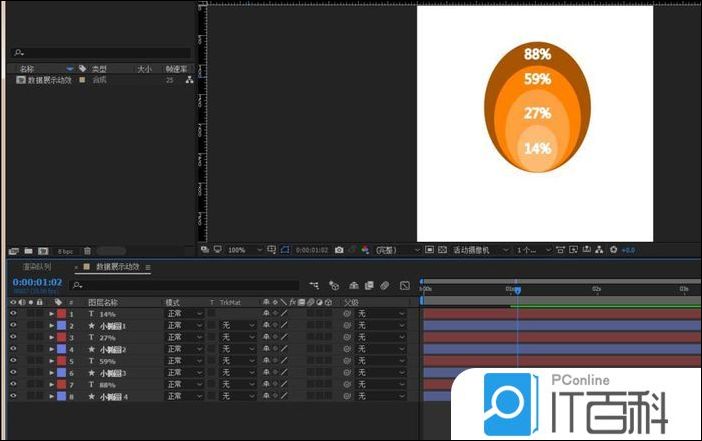Screen dimensions: 702x441
Task: Click the 0:00:01:02 current time display
Action: [x=37, y=282]
